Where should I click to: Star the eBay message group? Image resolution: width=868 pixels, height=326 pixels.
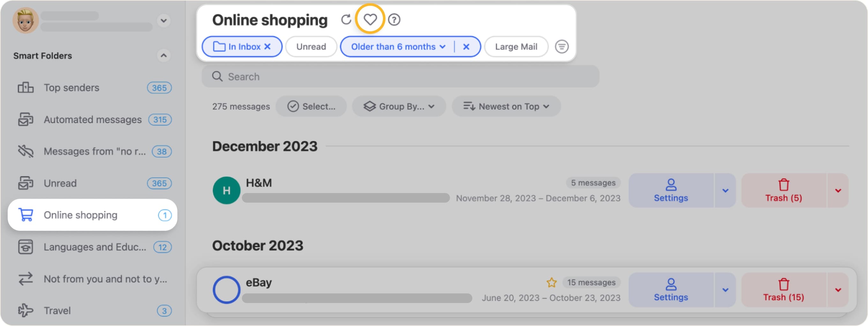tap(552, 282)
